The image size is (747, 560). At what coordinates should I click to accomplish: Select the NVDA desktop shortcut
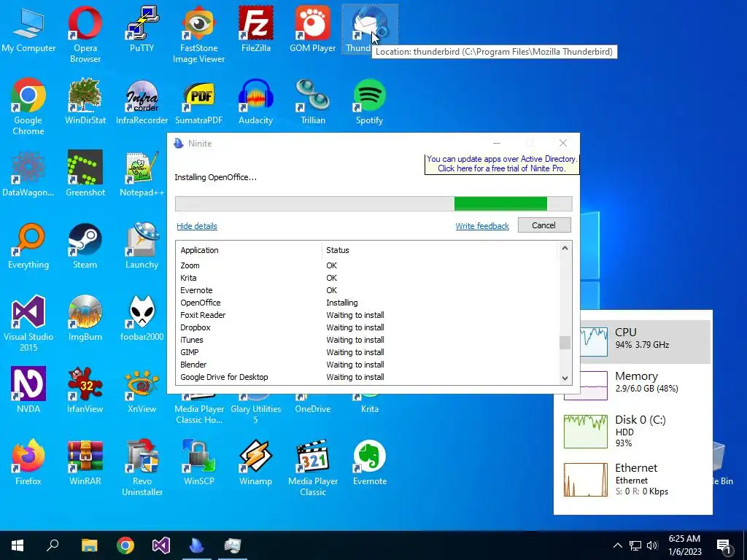point(28,390)
